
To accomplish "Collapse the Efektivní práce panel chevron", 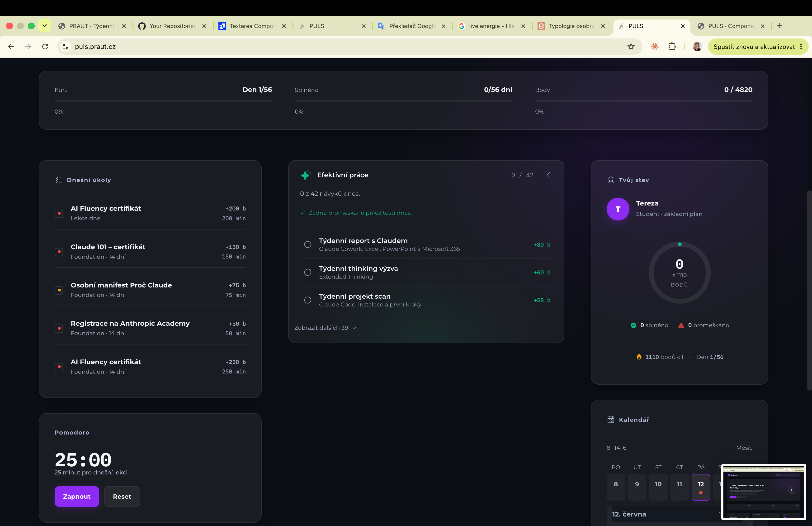I will (x=549, y=175).
